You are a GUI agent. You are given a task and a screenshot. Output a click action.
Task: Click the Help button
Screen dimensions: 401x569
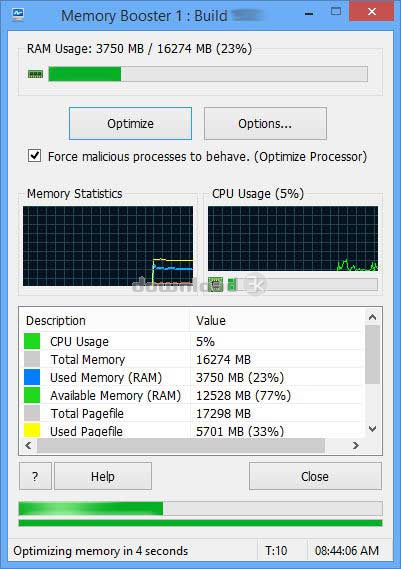tap(103, 476)
